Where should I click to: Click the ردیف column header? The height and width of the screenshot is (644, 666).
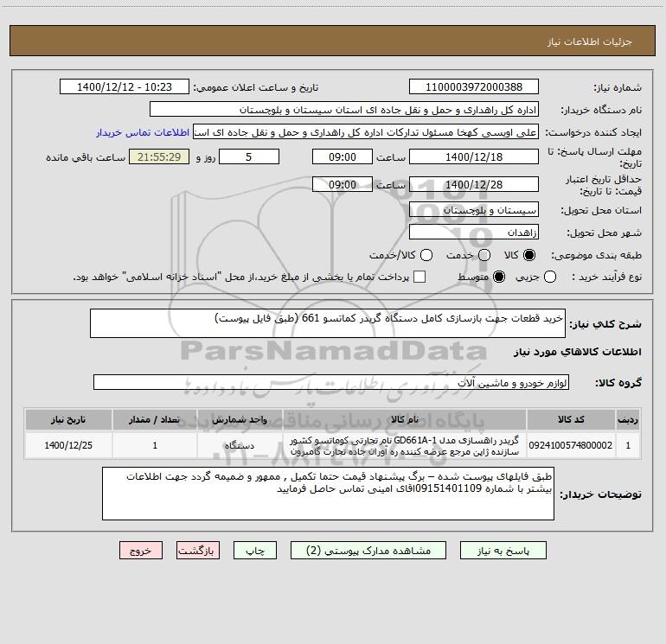coord(628,419)
